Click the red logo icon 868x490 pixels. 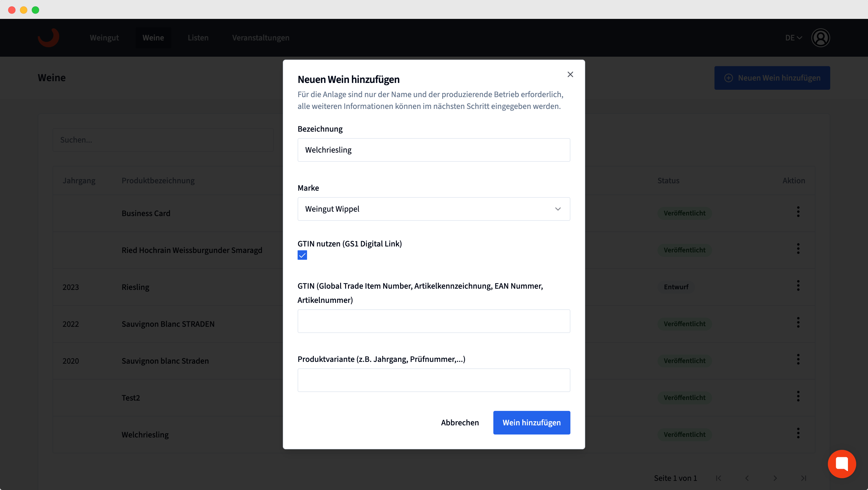(48, 37)
